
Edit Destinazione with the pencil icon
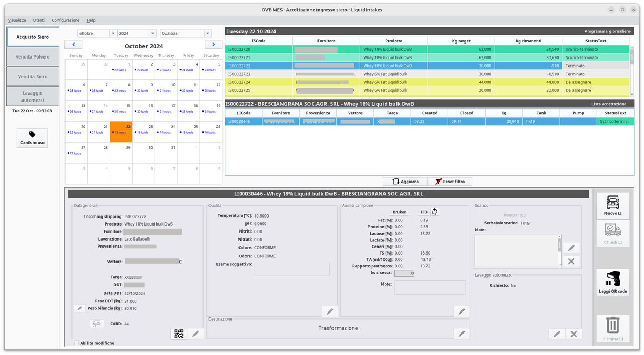pos(461,334)
